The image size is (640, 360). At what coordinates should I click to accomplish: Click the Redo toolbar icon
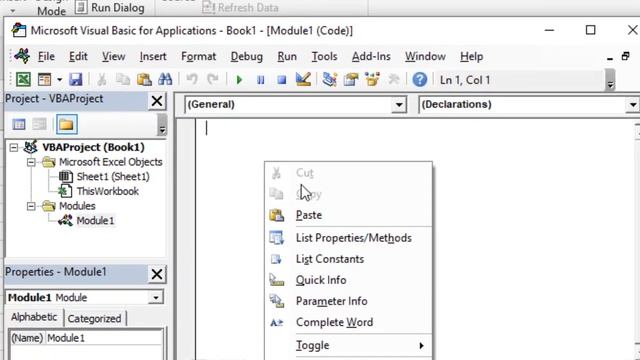213,79
